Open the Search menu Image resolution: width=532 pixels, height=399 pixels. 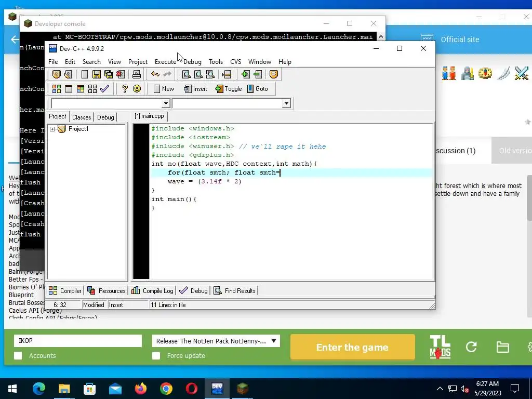point(91,62)
